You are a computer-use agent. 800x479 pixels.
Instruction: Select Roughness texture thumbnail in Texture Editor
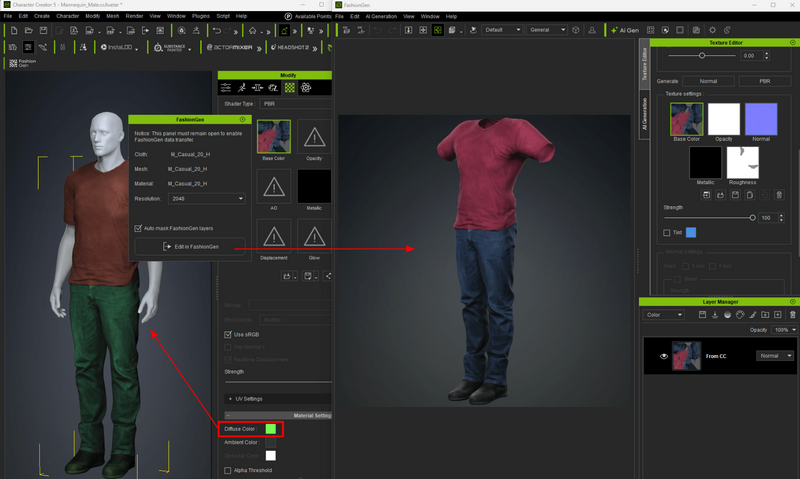[x=742, y=162]
